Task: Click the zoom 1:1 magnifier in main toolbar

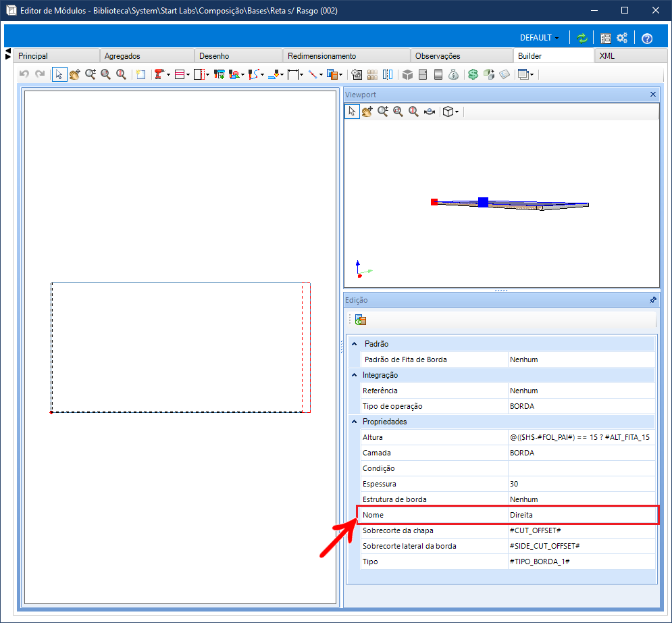Action: tap(122, 74)
